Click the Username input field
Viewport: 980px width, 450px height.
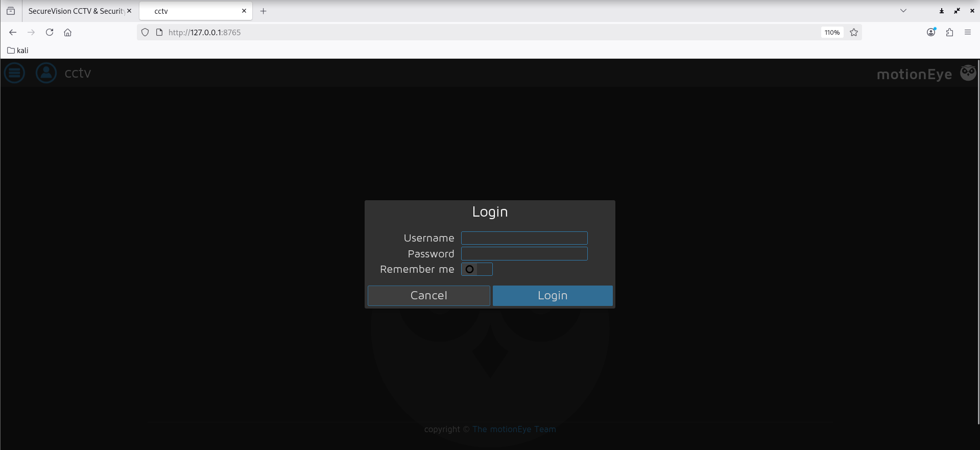pos(524,238)
